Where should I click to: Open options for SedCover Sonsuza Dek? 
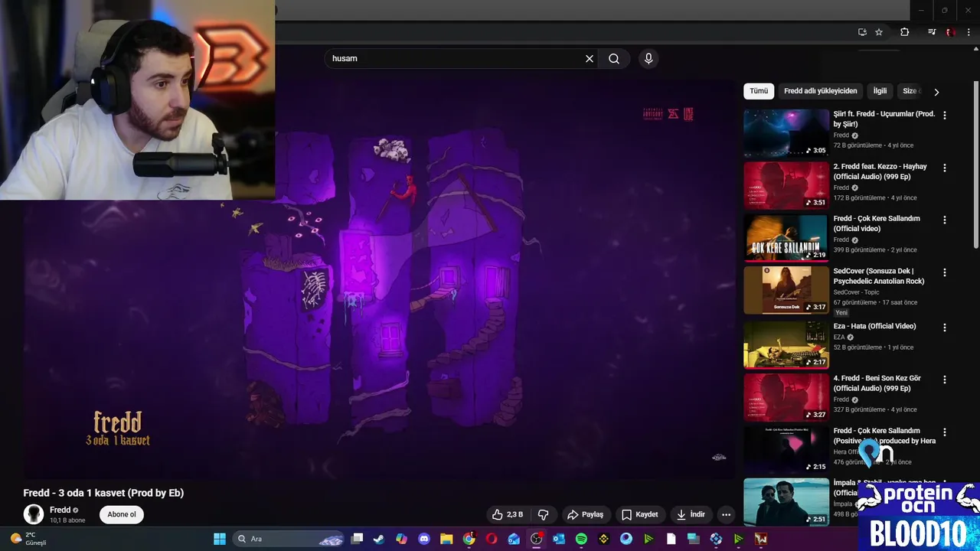click(944, 272)
